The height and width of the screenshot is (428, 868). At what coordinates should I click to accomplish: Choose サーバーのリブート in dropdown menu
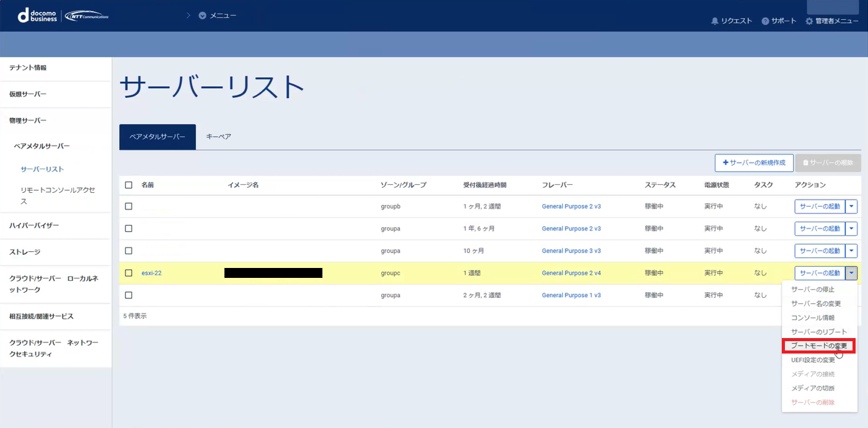pos(818,332)
